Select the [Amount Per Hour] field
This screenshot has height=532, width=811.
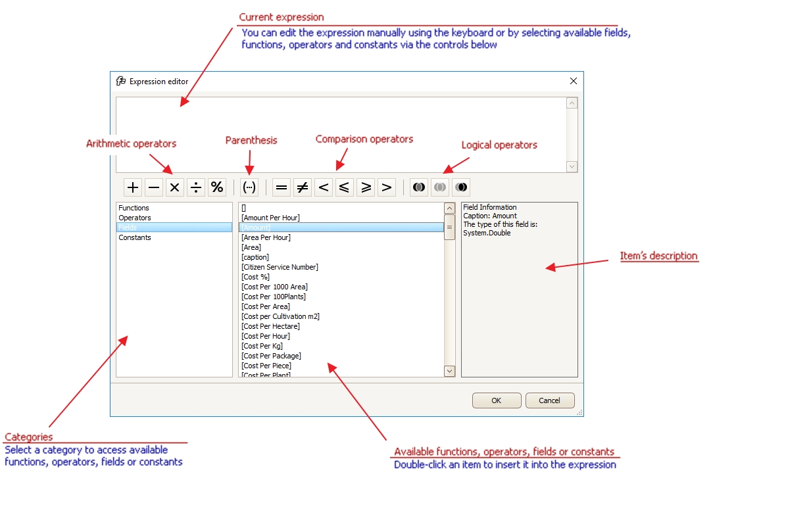(341, 218)
